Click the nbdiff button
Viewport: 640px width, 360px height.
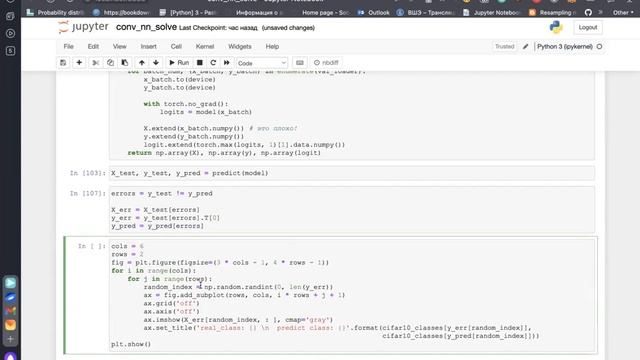tap(326, 63)
